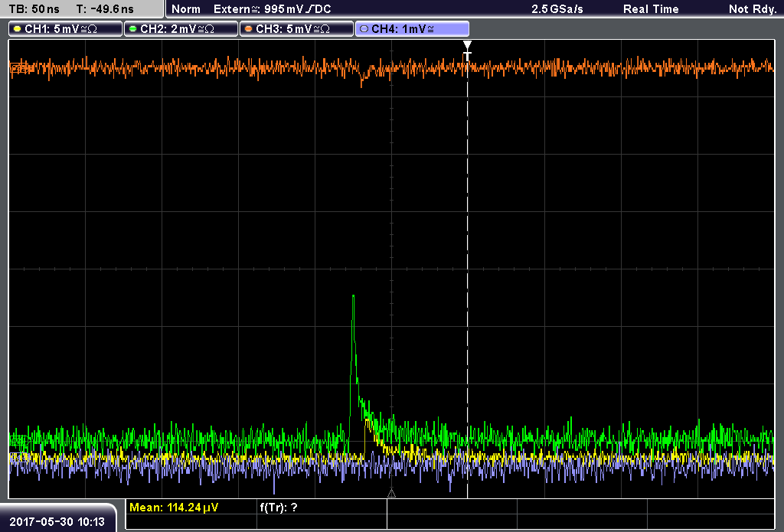This screenshot has height=532, width=784.
Task: Click the Real Time acquisition mode label
Action: click(x=651, y=9)
